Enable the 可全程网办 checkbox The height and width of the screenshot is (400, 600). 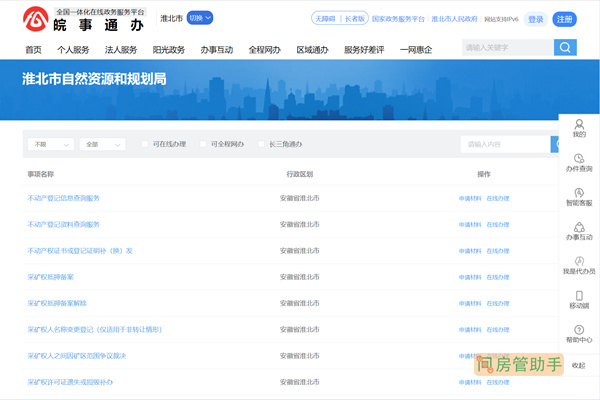204,144
